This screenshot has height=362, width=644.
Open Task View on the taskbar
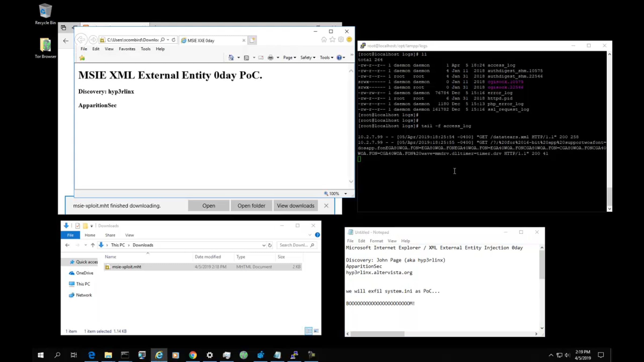click(x=74, y=355)
